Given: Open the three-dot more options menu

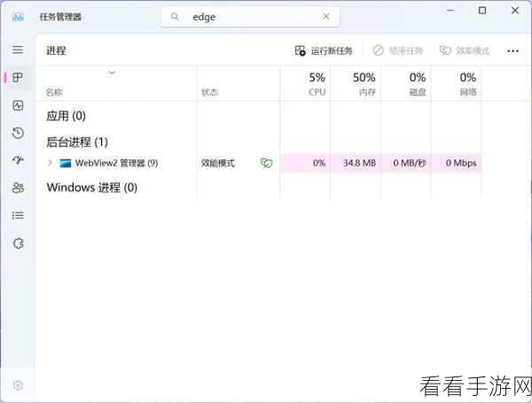Looking at the screenshot, I should (x=512, y=51).
